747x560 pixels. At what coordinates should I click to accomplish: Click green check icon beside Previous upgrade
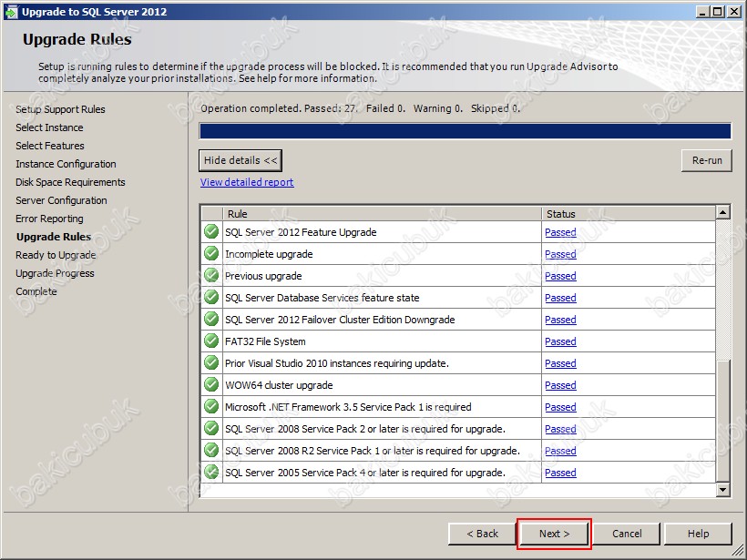click(211, 276)
